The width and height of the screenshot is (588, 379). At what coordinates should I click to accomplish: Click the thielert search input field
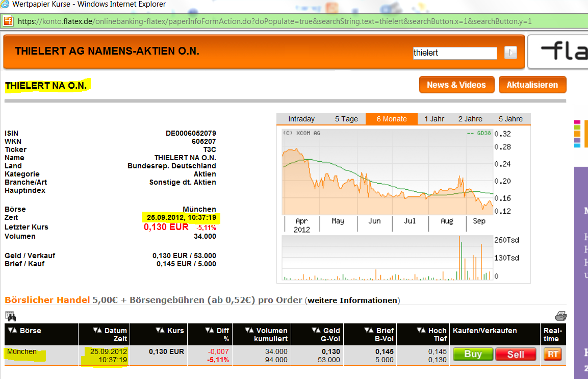454,53
